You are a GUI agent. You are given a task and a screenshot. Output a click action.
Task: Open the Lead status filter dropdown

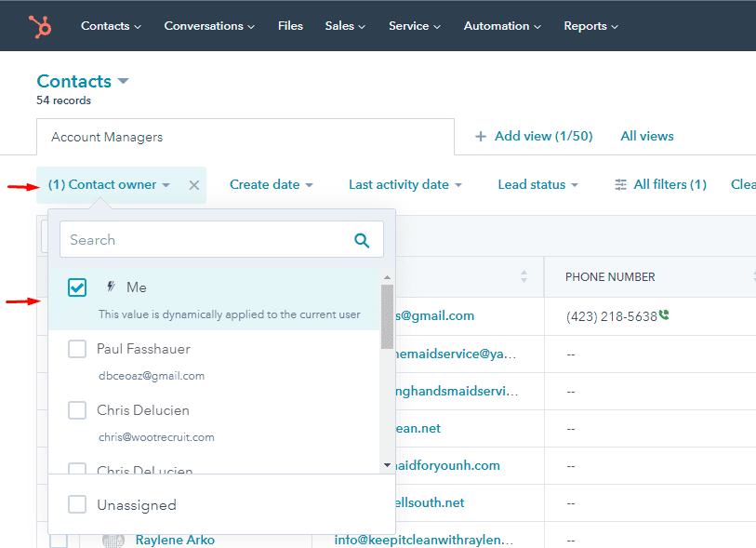(x=537, y=185)
